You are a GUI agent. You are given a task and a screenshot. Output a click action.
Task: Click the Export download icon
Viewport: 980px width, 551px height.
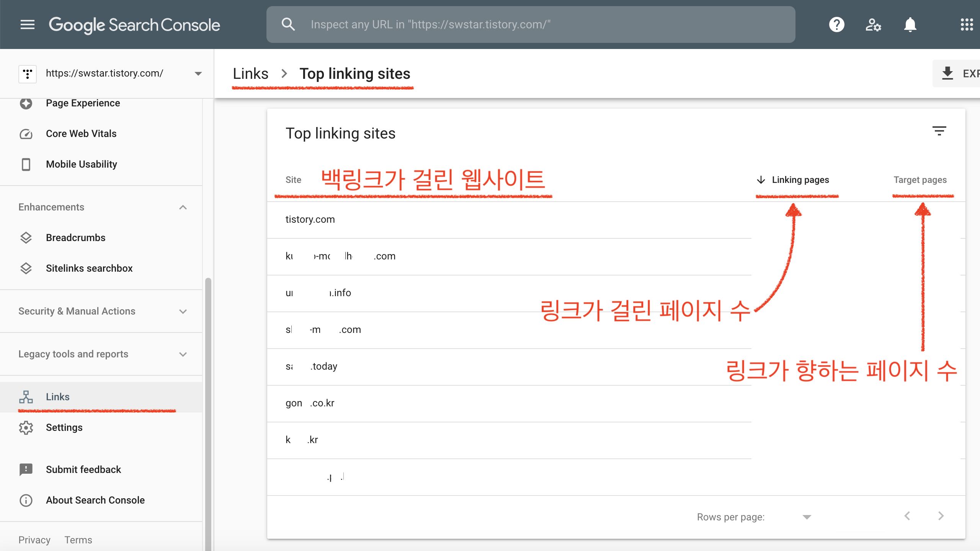948,73
